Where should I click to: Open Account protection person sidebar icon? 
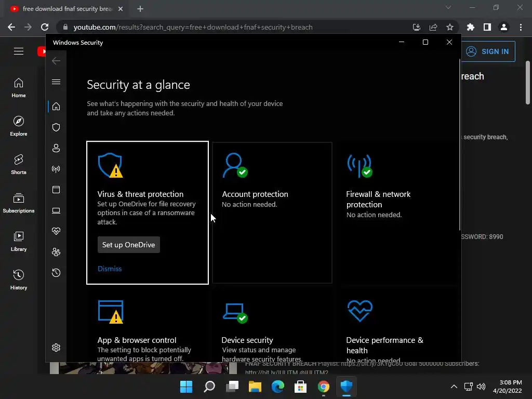coord(56,148)
